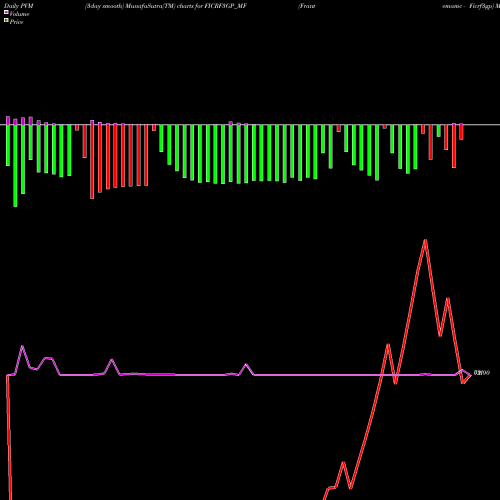The image size is (500, 500).
Task: Click the purple Volume legend swatch
Action: pyautogui.click(x=6, y=12)
